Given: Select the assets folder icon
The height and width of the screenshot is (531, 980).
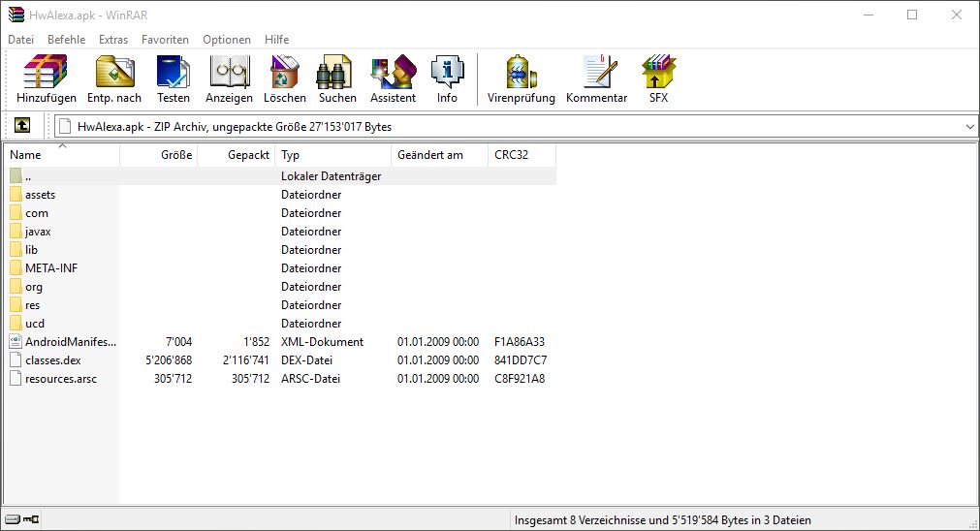Looking at the screenshot, I should (16, 195).
